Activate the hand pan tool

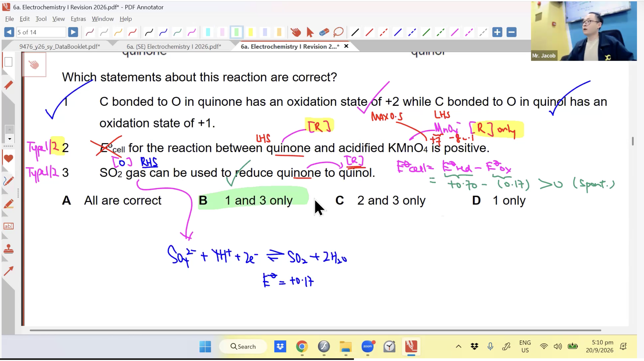tap(296, 32)
